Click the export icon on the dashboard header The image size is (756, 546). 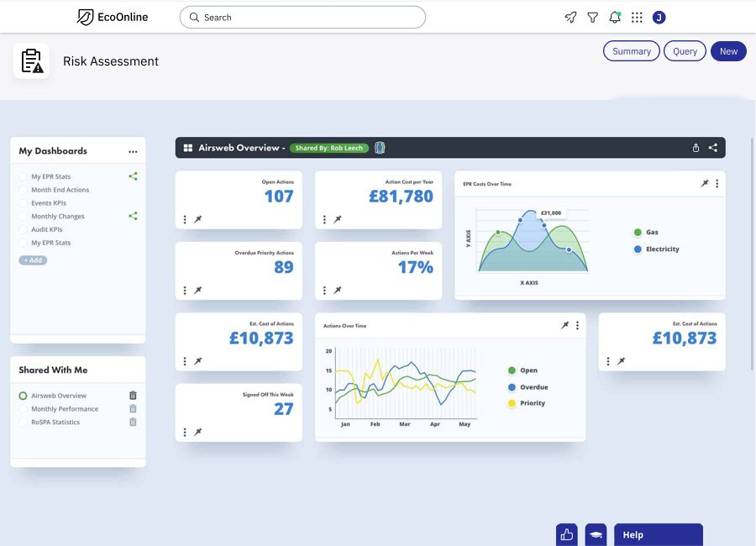pos(696,147)
